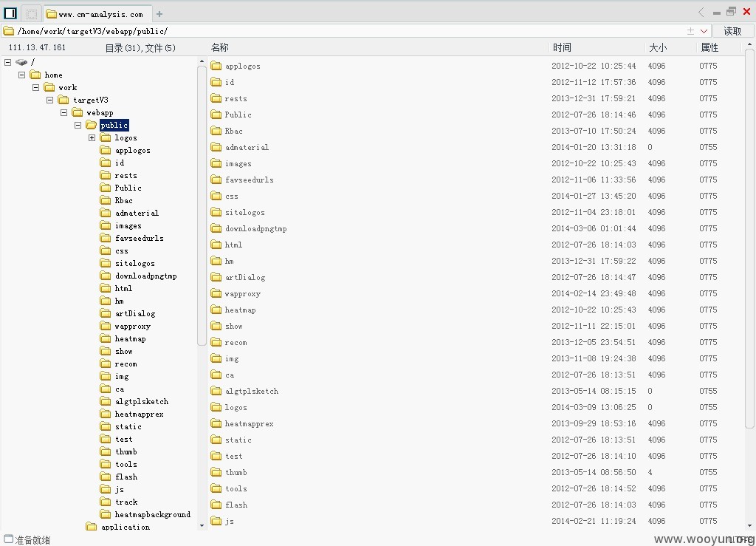This screenshot has width=756, height=546.
Task: Click the dotted square icon beside the tab
Action: (31, 13)
